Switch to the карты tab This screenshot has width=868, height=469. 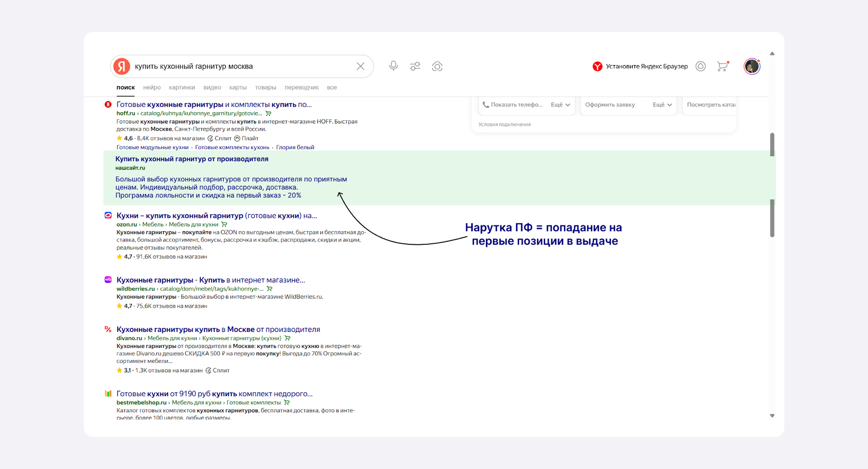(238, 87)
